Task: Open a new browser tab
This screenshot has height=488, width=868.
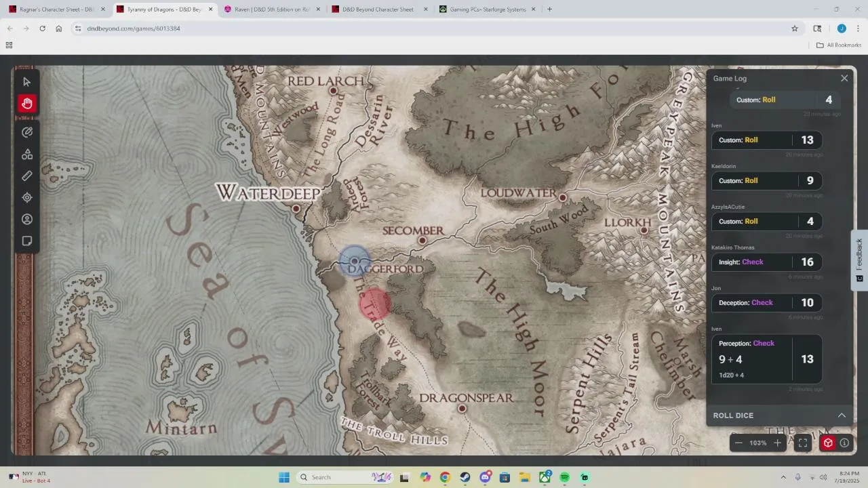Action: tap(549, 9)
